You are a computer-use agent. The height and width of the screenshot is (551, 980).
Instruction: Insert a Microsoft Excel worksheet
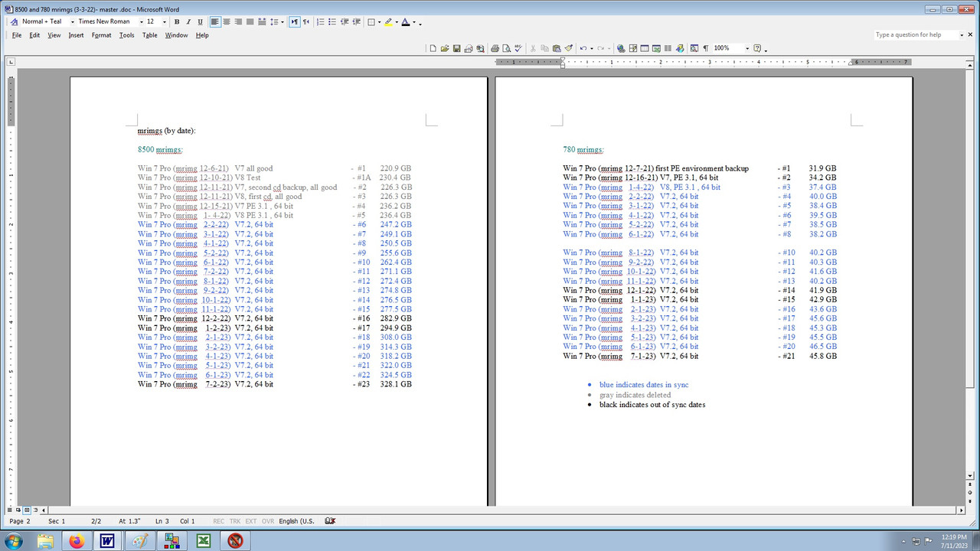tap(656, 48)
